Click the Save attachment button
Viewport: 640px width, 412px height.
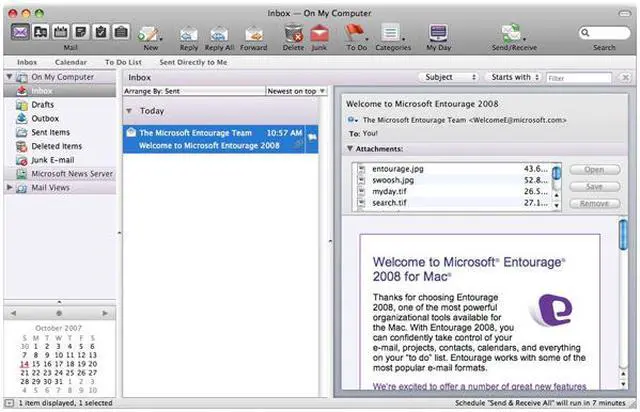[595, 187]
